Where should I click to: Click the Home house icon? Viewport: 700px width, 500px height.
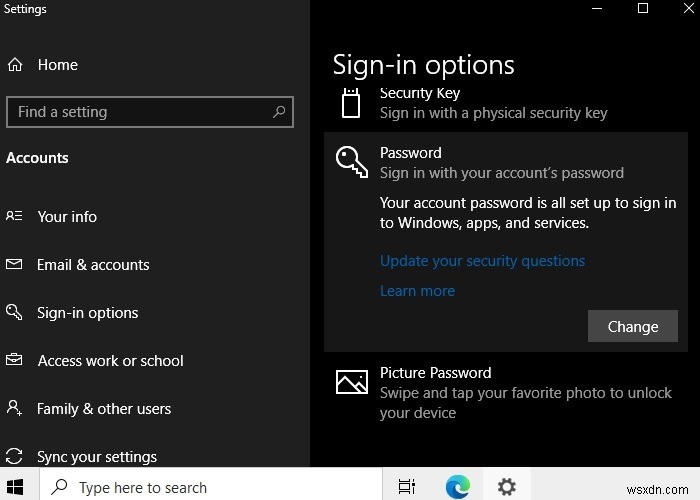(15, 65)
